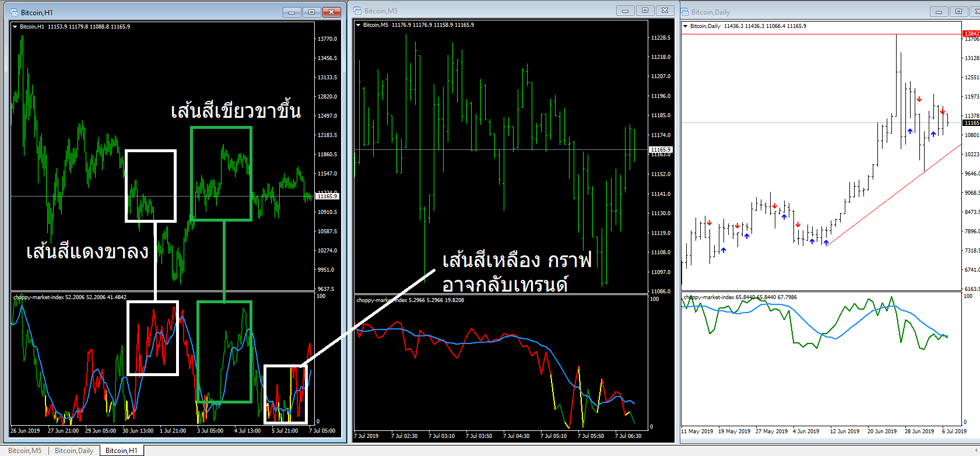Select the Bitcoin,H1 bottom tab

click(121, 450)
